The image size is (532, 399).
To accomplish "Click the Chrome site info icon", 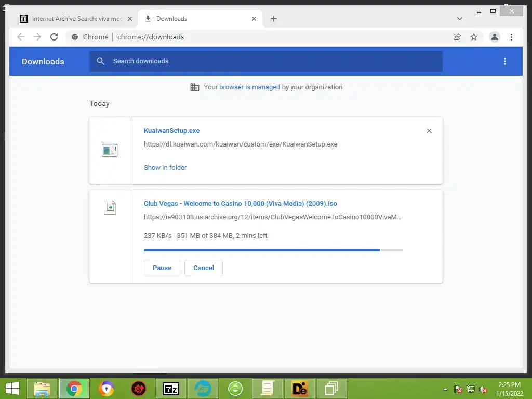I will pyautogui.click(x=75, y=37).
